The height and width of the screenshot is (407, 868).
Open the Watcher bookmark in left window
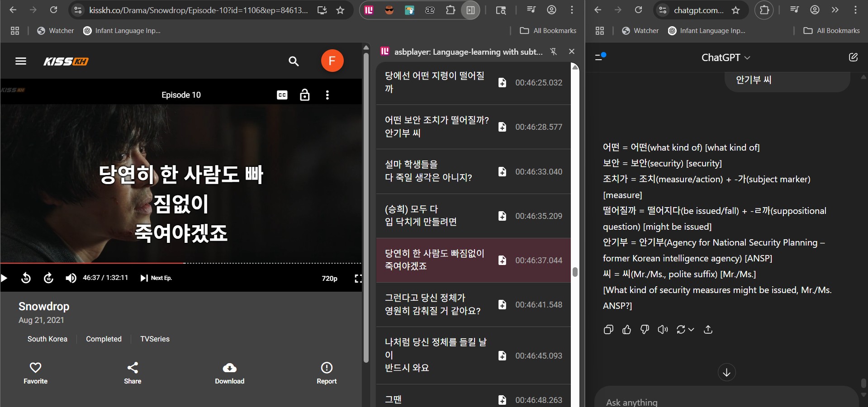tap(55, 31)
